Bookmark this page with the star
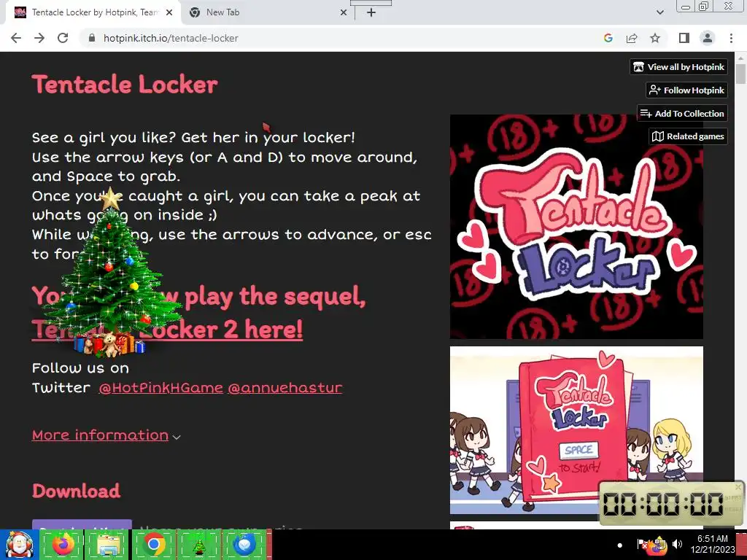 (655, 38)
